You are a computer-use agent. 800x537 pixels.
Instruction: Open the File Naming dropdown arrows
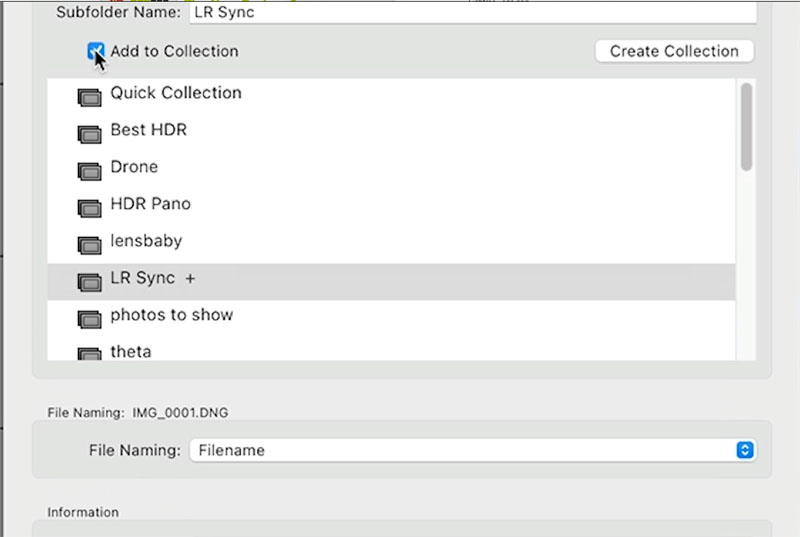(x=745, y=450)
